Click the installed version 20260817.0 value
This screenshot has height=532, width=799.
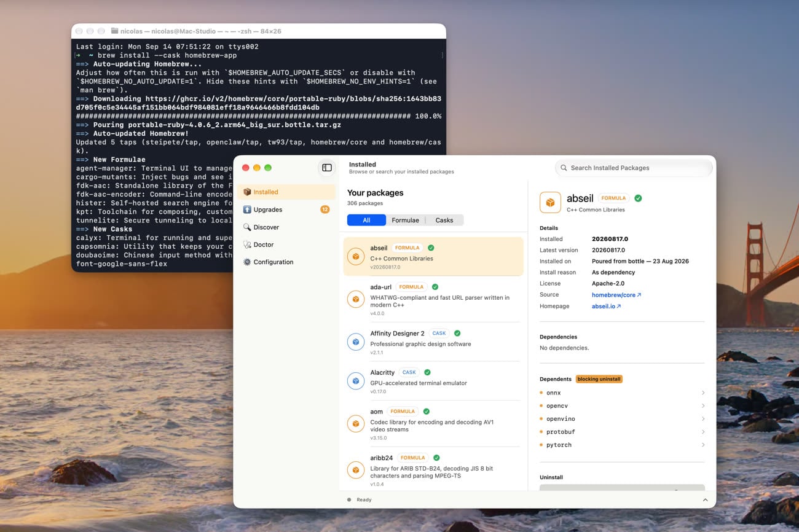click(610, 239)
